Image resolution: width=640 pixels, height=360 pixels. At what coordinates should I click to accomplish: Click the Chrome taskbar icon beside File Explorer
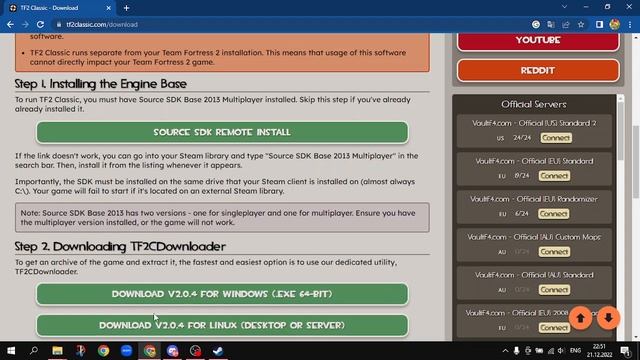103,351
